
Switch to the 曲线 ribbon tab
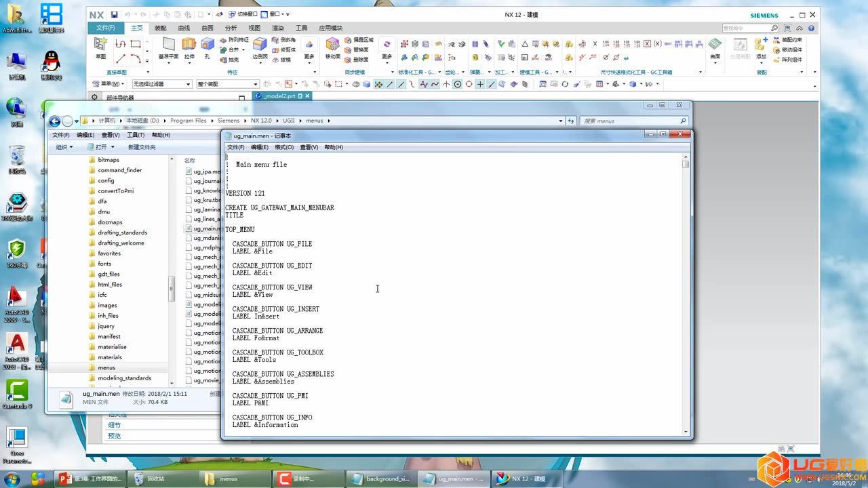coord(184,28)
